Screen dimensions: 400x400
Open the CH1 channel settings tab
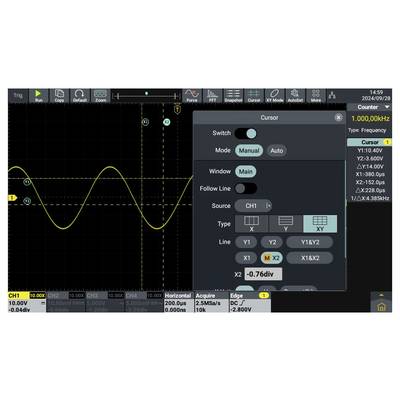point(27,302)
